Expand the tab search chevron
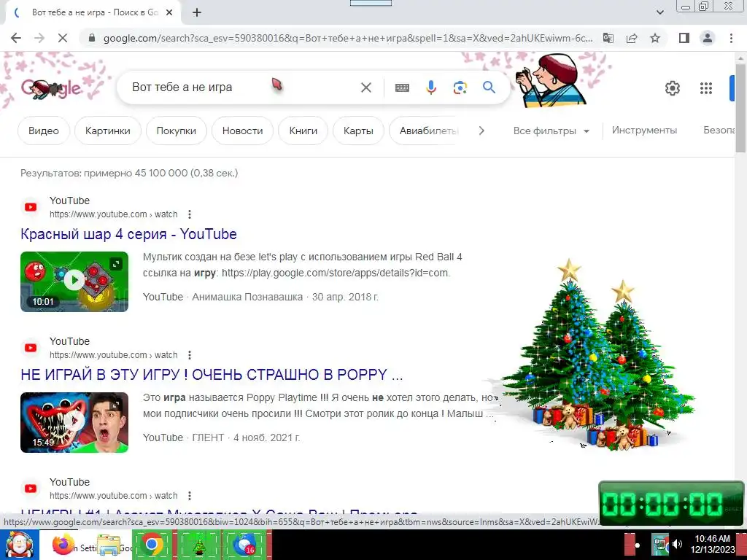Image resolution: width=747 pixels, height=560 pixels. point(659,12)
